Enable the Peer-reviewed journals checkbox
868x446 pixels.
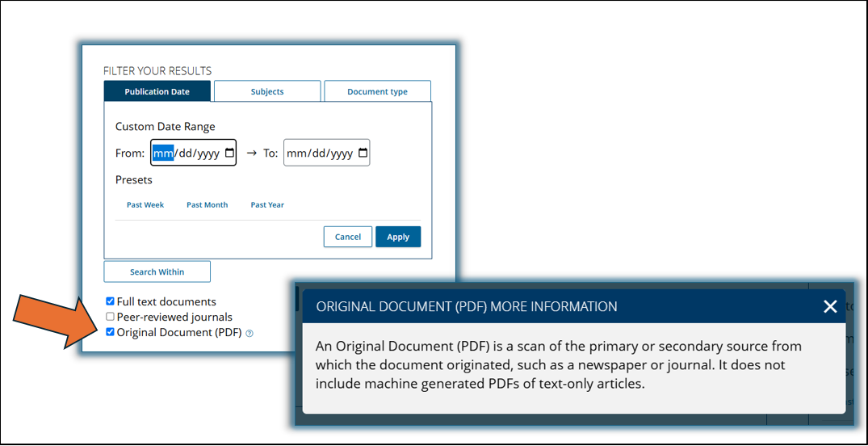(x=110, y=318)
